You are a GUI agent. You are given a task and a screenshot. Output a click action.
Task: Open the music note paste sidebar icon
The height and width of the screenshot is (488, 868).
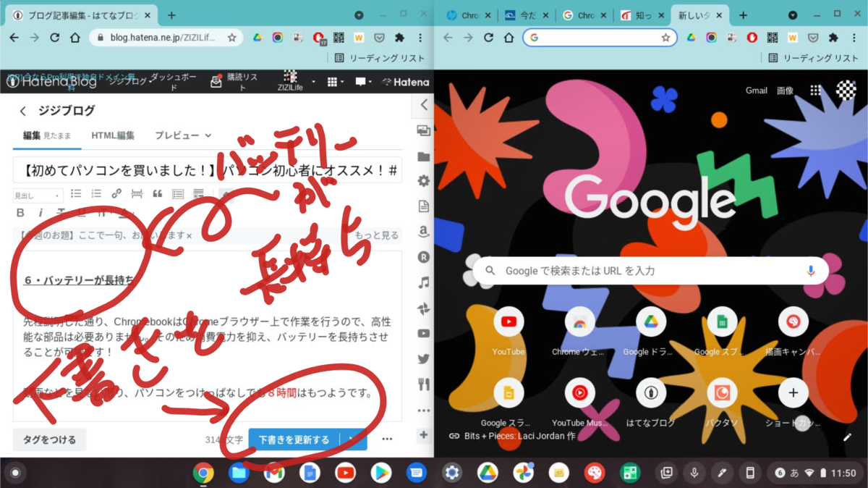coord(423,282)
